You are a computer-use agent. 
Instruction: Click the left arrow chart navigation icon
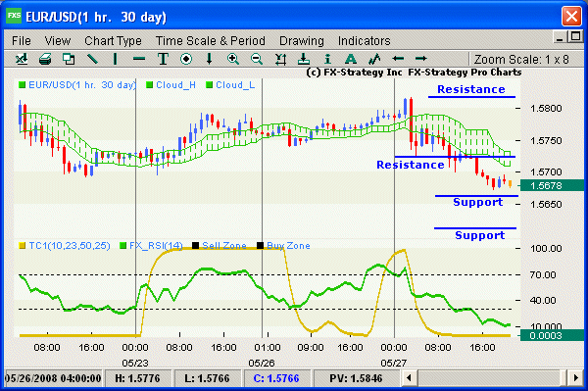[398, 59]
